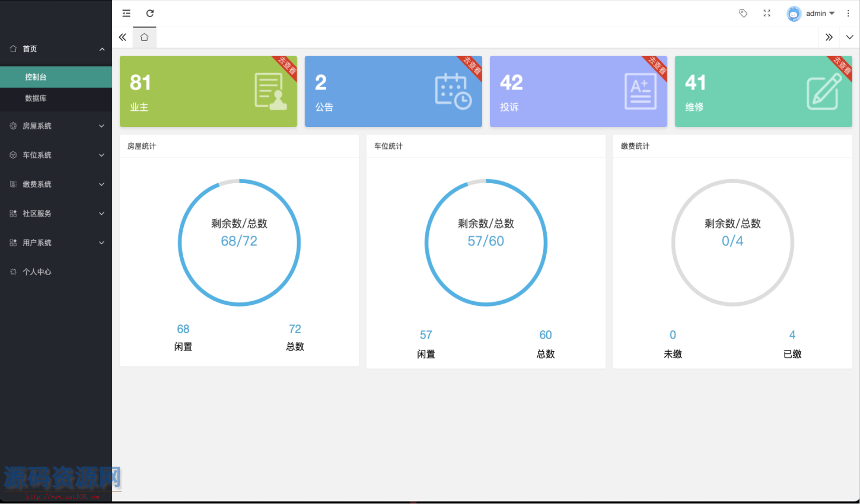This screenshot has height=504, width=860.
Task: Click the 房屋统计 panel title
Action: point(142,146)
